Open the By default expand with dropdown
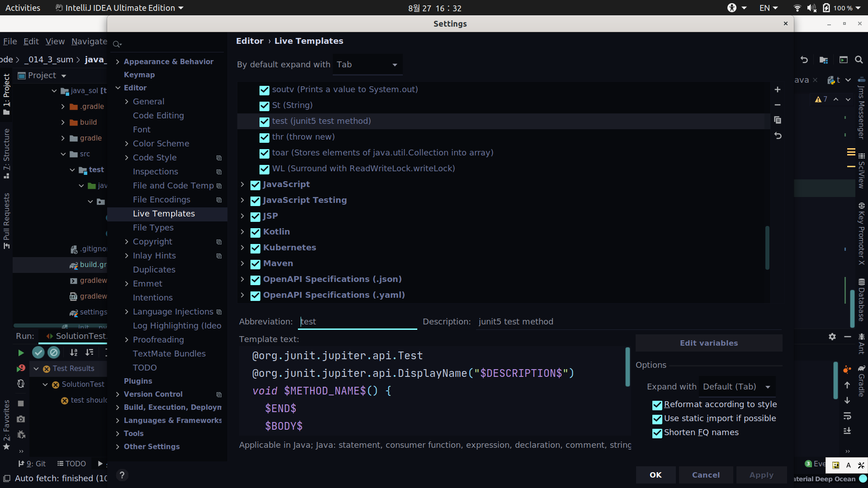Screen dimensions: 868x488 click(x=367, y=65)
